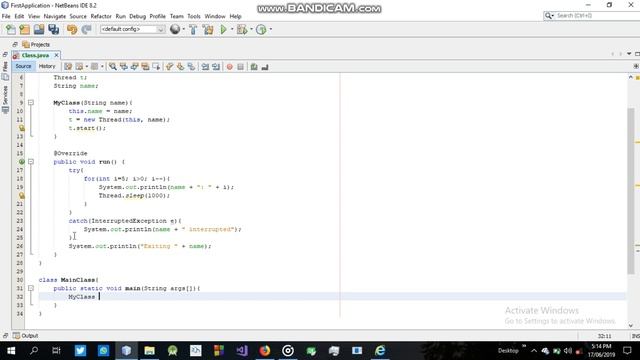Open the Debug Project dropdown arrow
Viewport: 640px width, 360px height.
[251, 29]
